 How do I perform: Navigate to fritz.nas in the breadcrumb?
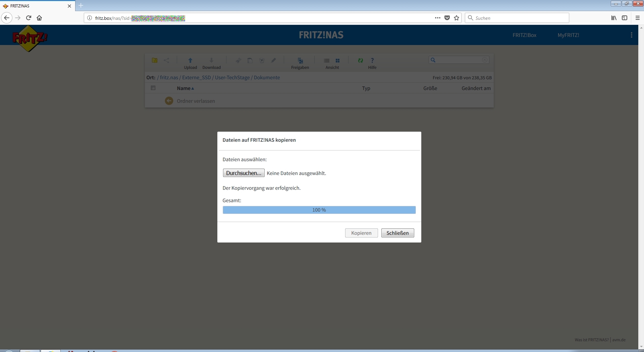pyautogui.click(x=169, y=78)
